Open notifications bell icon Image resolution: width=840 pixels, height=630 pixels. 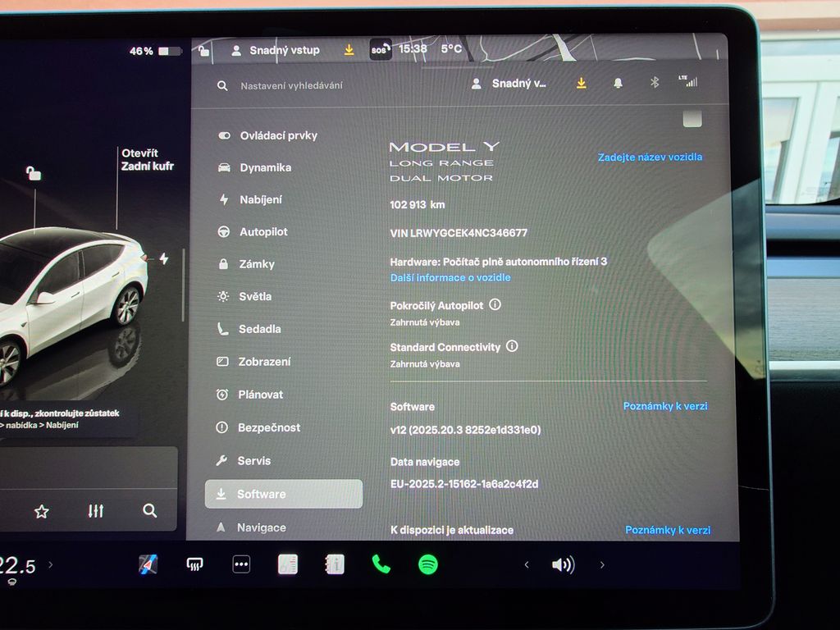tap(618, 83)
